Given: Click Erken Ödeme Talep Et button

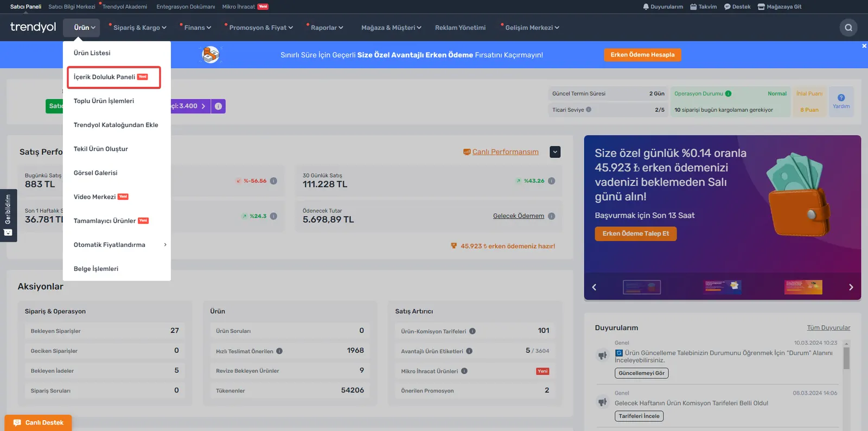Looking at the screenshot, I should point(635,233).
